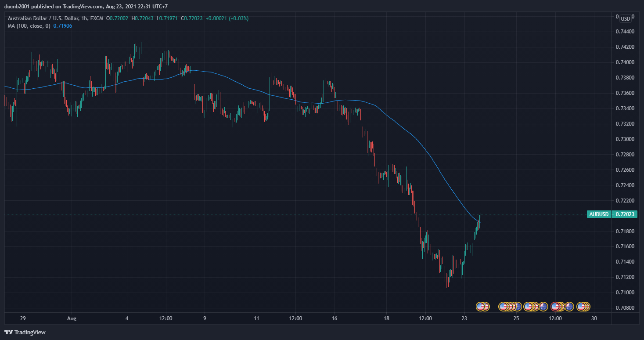Image resolution: width=644 pixels, height=340 pixels.
Task: Click the 18 date label on the time axis
Action: coord(386,318)
